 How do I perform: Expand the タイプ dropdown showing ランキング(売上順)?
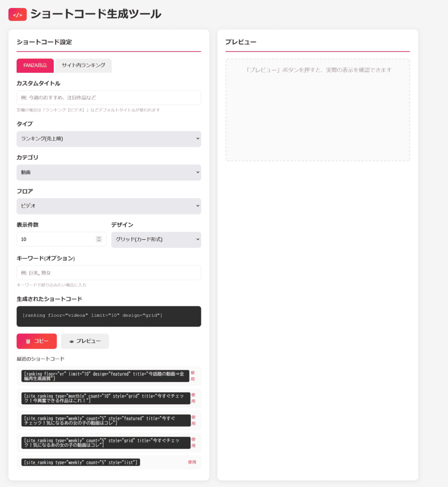[x=108, y=139]
